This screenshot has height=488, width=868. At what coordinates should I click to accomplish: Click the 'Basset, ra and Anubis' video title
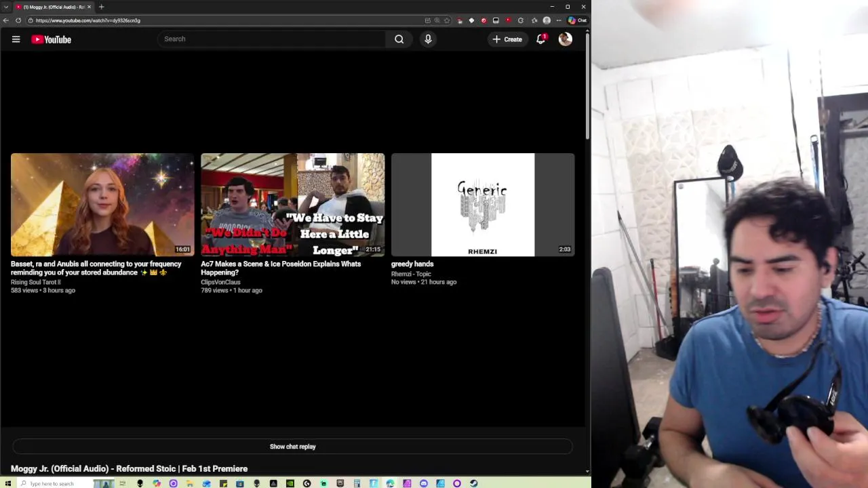click(x=96, y=268)
